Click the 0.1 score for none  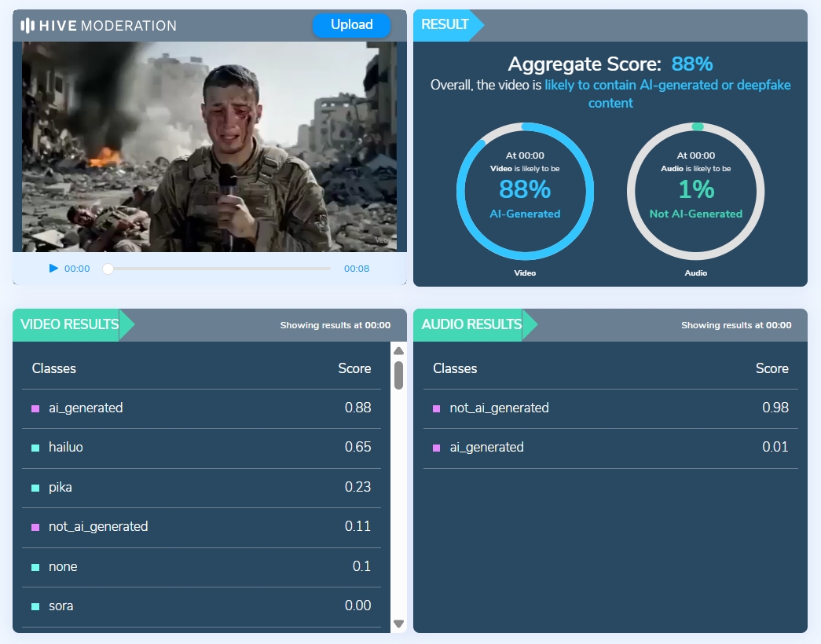(x=361, y=566)
